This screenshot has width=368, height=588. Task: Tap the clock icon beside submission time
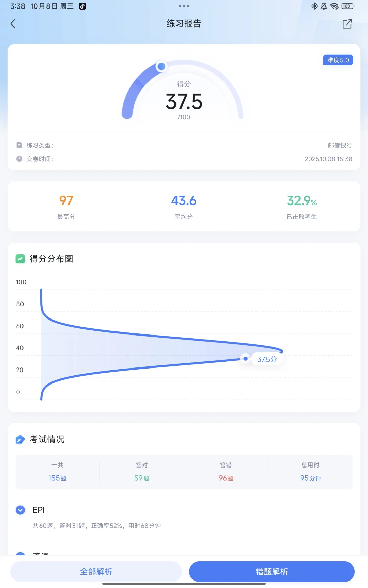19,159
